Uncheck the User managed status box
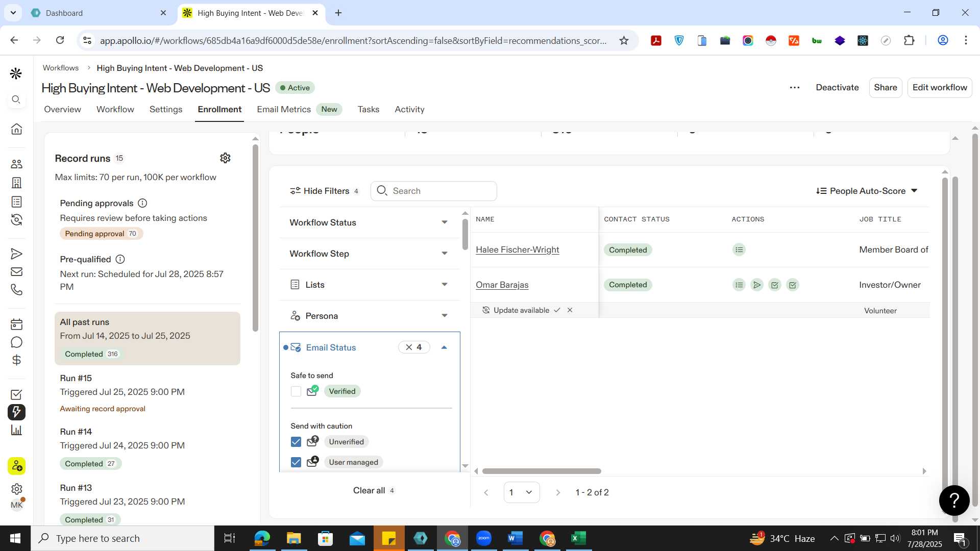The image size is (980, 551). tap(296, 462)
